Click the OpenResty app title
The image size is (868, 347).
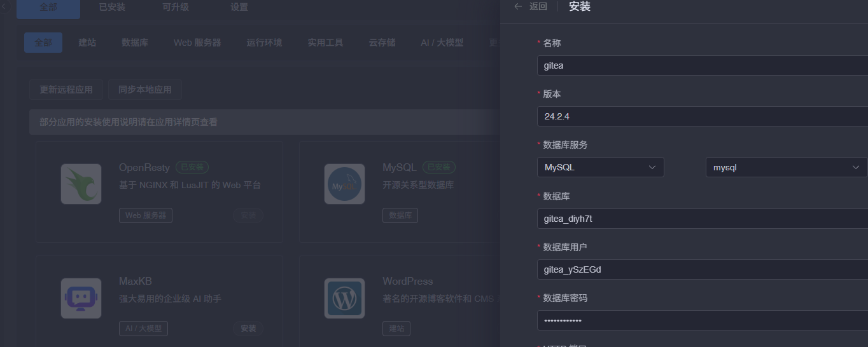(x=144, y=167)
